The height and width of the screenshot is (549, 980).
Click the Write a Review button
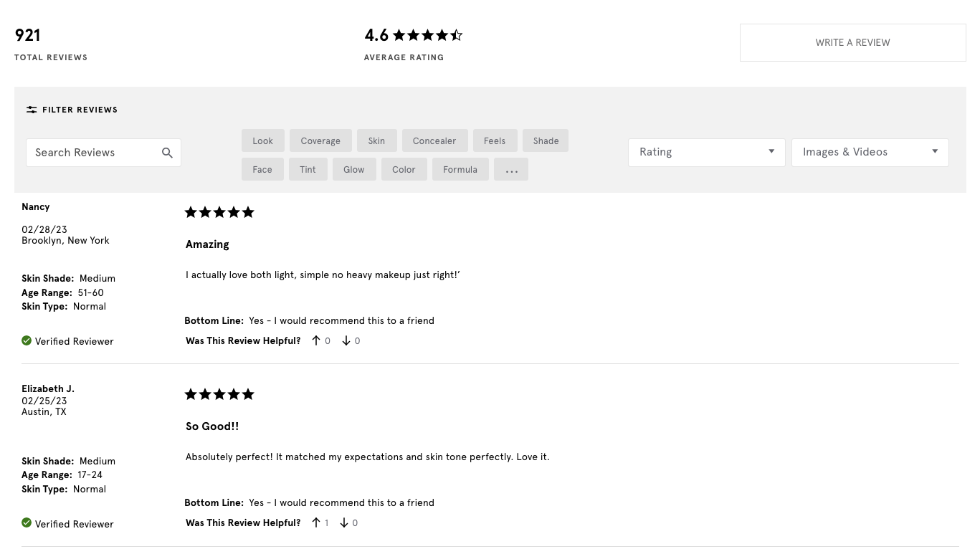[852, 42]
